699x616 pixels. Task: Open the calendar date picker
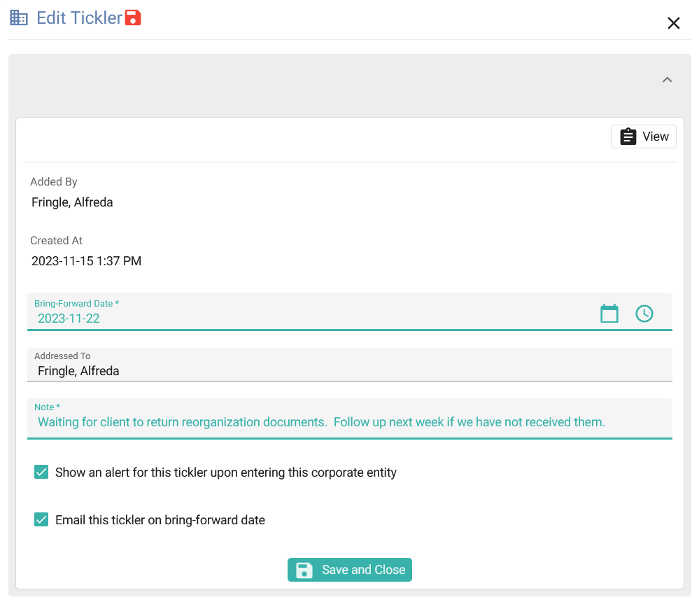click(609, 314)
